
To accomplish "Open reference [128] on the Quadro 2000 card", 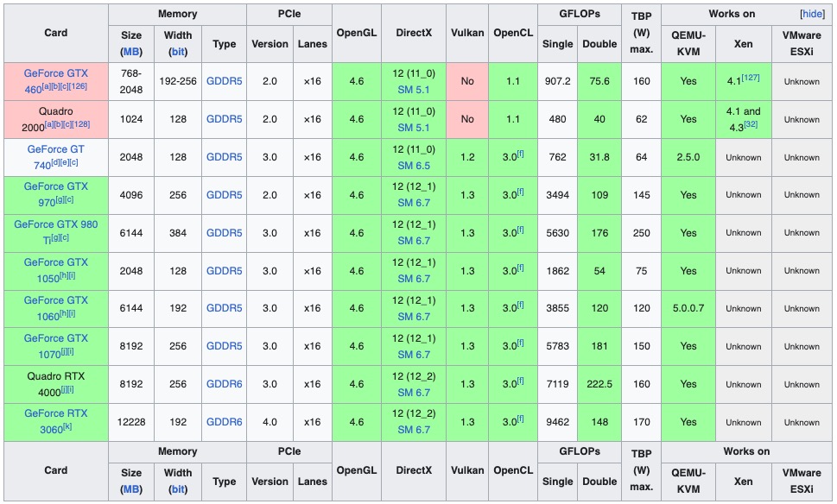I will (x=80, y=124).
